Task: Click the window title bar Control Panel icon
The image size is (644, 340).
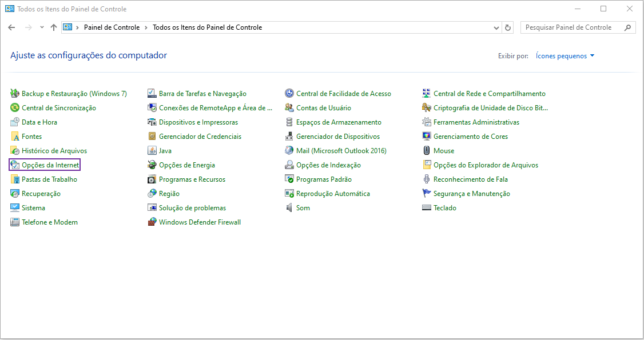Action: [x=10, y=9]
